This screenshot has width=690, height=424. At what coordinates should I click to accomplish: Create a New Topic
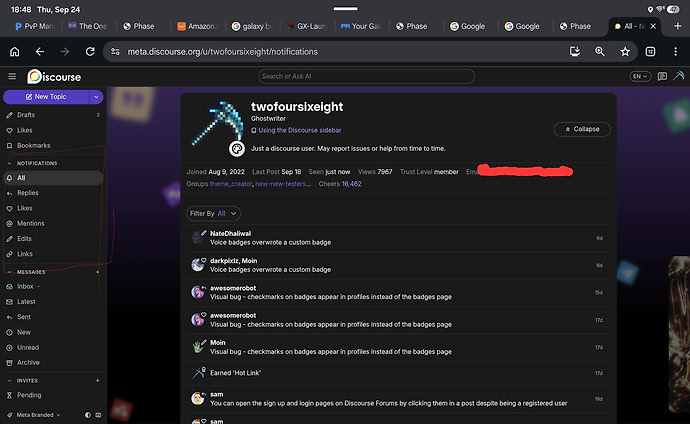46,97
